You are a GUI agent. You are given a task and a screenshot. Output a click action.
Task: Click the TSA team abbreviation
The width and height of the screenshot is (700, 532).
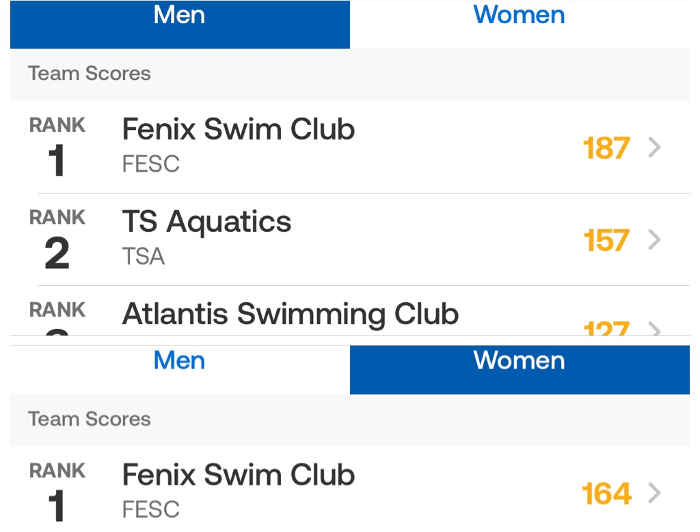pos(143,257)
